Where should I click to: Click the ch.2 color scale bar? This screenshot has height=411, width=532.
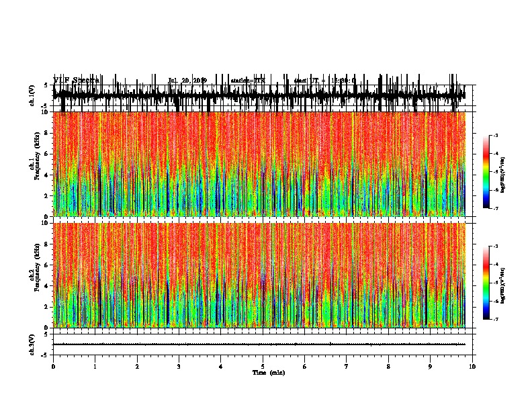(x=486, y=283)
